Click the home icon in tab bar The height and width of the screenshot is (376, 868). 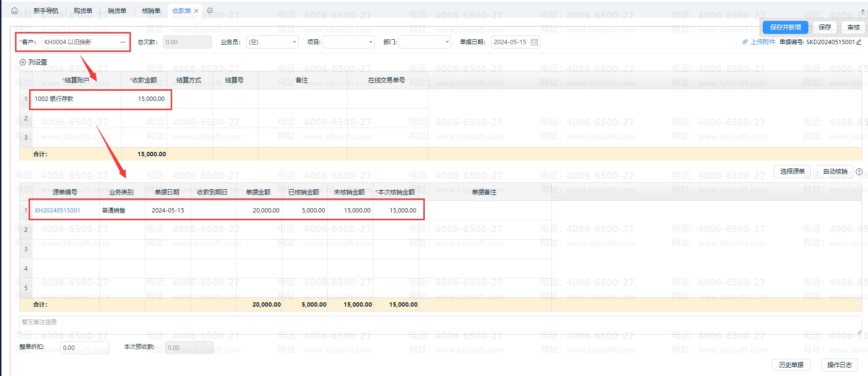pyautogui.click(x=15, y=11)
